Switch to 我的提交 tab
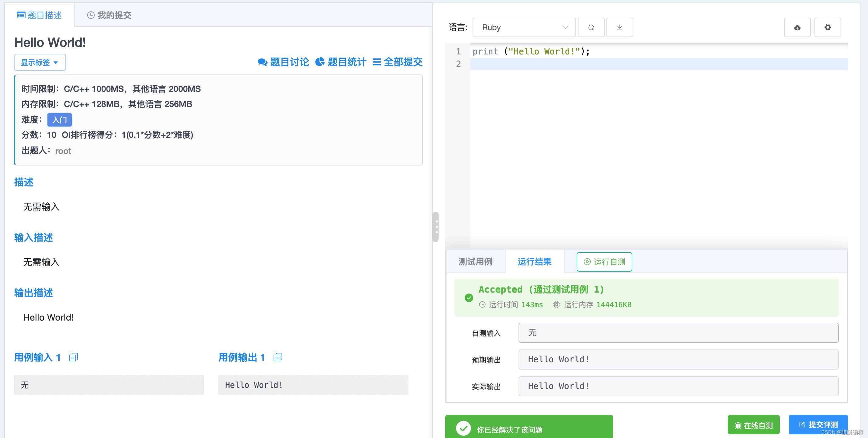 point(109,15)
